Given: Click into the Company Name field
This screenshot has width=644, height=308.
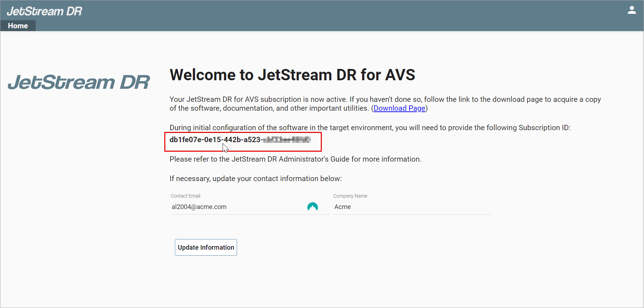Looking at the screenshot, I should pyautogui.click(x=412, y=207).
